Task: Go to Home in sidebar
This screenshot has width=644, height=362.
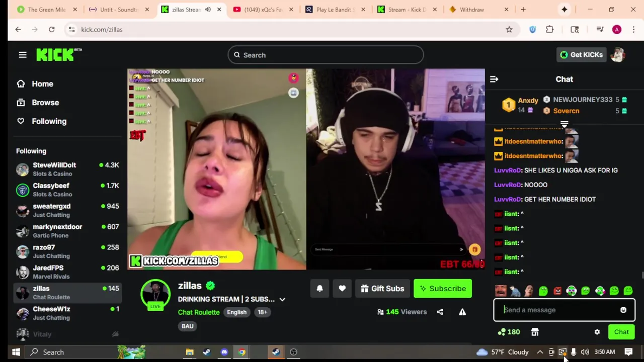Action: [x=35, y=84]
